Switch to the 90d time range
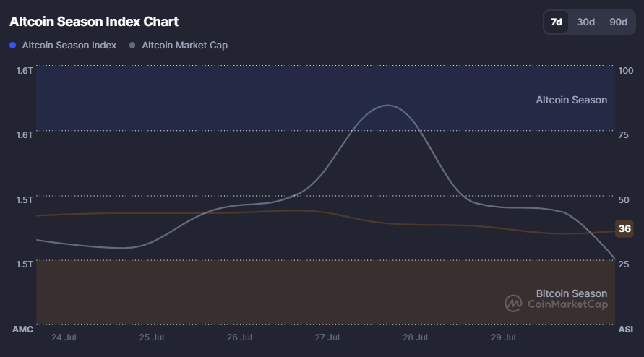 coord(618,22)
